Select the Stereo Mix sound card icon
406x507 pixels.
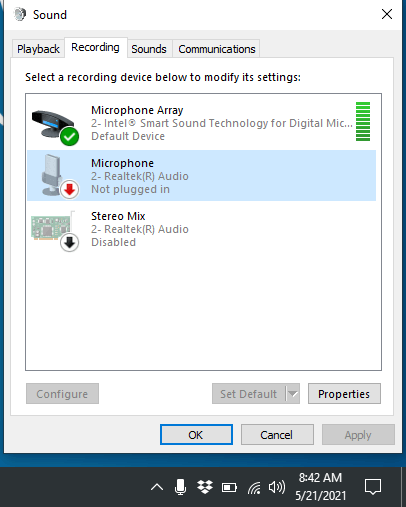coord(55,231)
